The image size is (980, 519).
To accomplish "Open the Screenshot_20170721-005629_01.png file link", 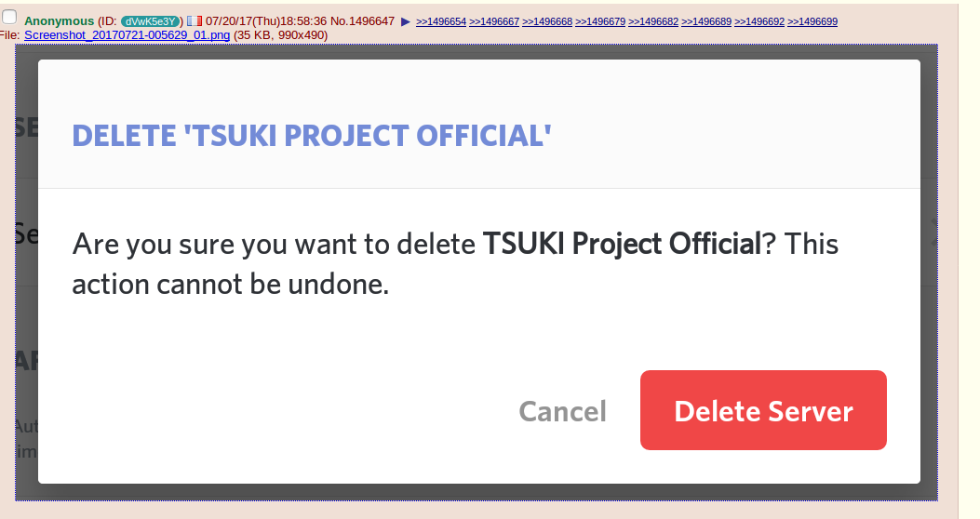I will pyautogui.click(x=126, y=35).
